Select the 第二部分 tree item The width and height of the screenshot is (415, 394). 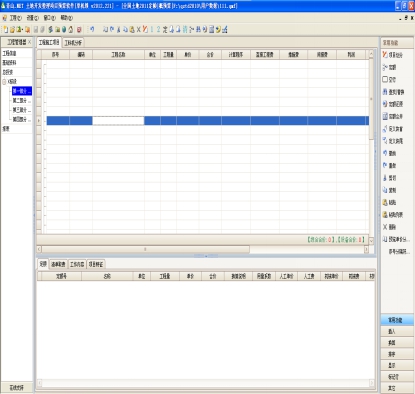click(x=22, y=100)
